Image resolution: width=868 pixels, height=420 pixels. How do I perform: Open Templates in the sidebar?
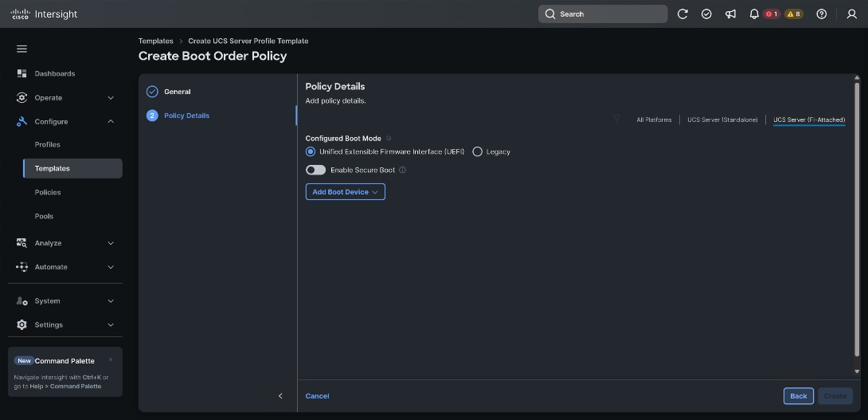pos(72,168)
